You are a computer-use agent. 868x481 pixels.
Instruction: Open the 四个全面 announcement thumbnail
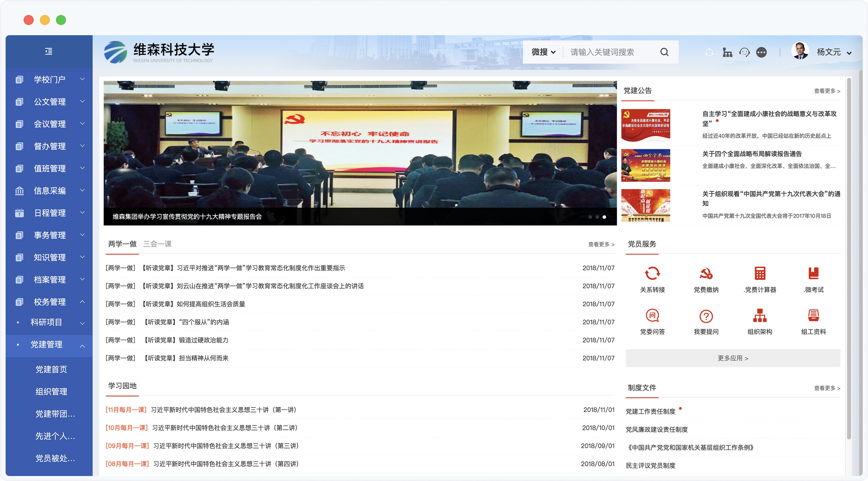(646, 165)
